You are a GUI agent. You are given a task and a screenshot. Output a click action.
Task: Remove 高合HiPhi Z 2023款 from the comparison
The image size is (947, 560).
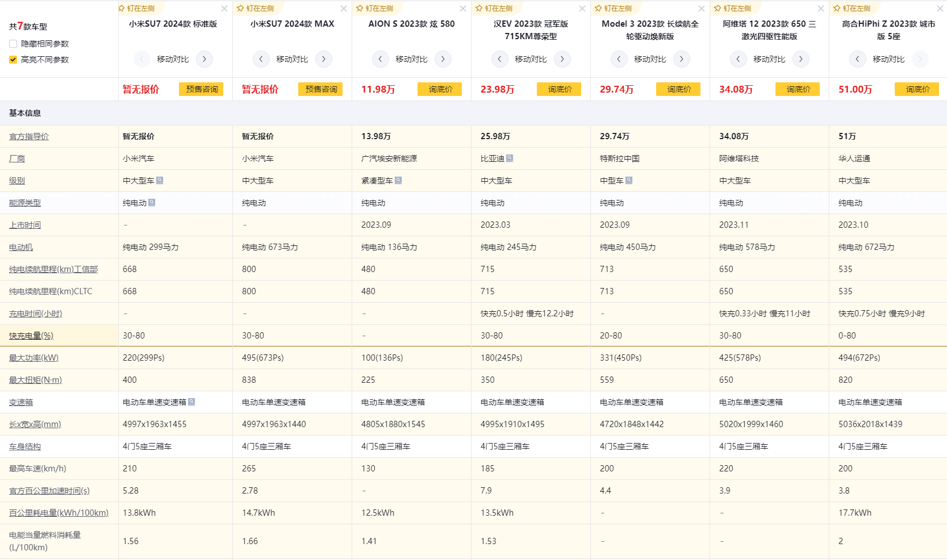coord(940,9)
